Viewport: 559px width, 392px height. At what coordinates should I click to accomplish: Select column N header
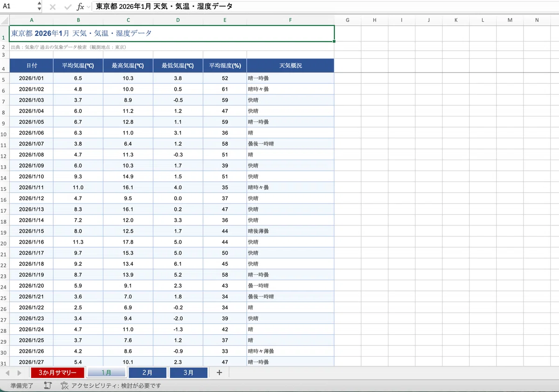pyautogui.click(x=537, y=20)
